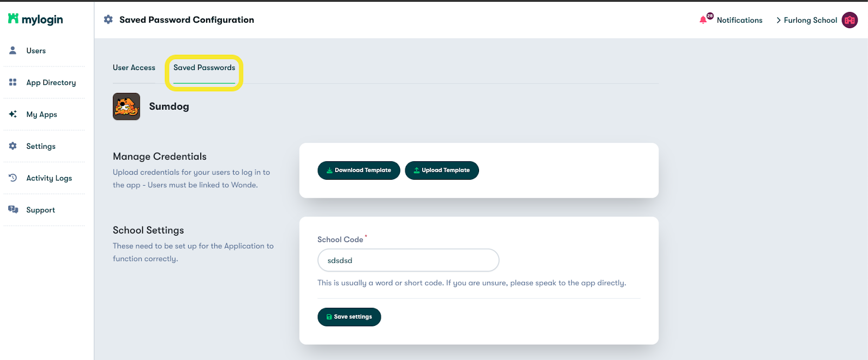Click the Upload Template button
The image size is (868, 360).
tap(442, 170)
